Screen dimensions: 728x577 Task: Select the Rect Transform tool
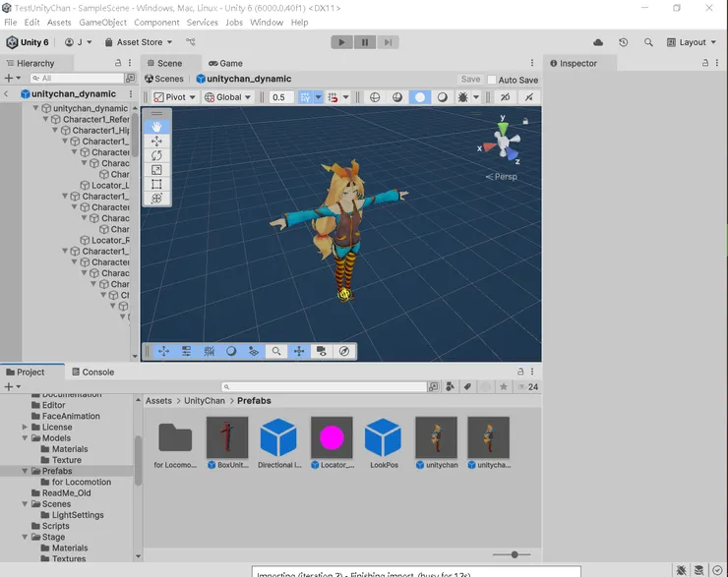click(156, 184)
